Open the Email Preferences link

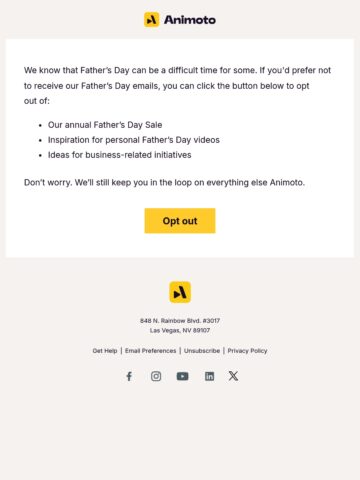150,351
